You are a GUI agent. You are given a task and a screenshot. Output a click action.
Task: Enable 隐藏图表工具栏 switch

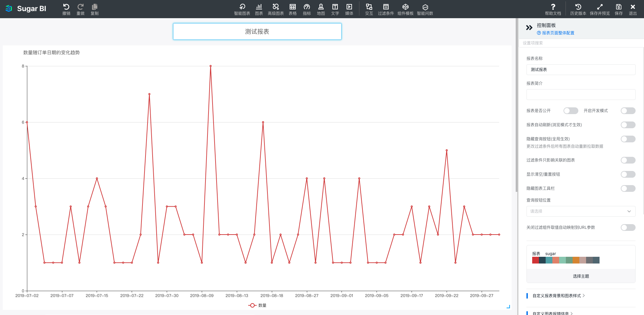[628, 188]
